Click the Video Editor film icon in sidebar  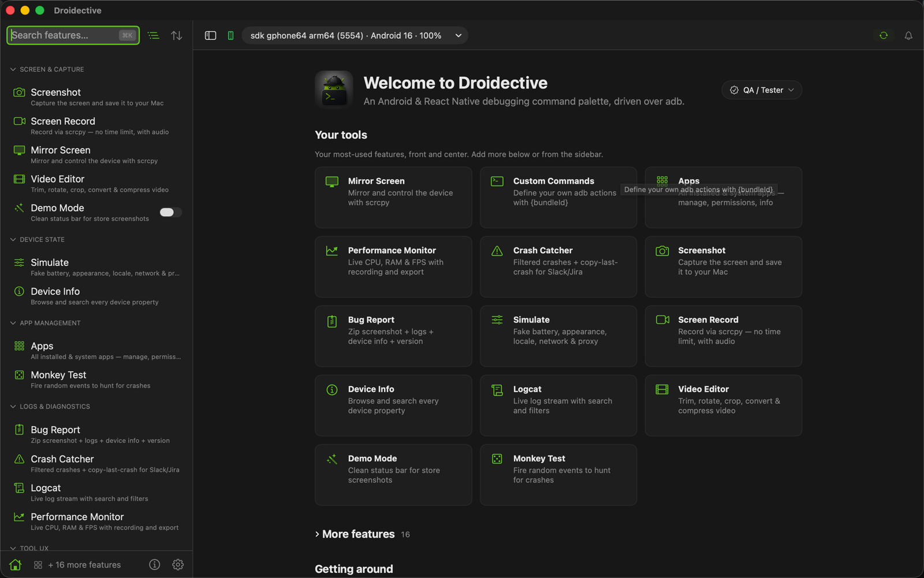point(19,179)
